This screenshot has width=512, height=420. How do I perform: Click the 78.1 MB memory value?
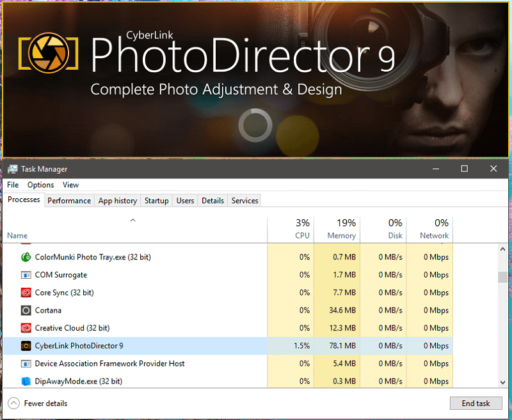[342, 346]
